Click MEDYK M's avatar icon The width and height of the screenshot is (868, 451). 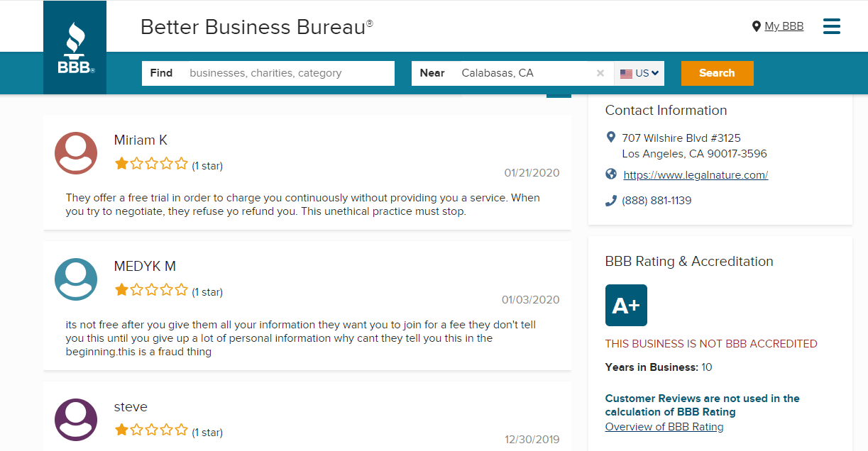(x=76, y=279)
